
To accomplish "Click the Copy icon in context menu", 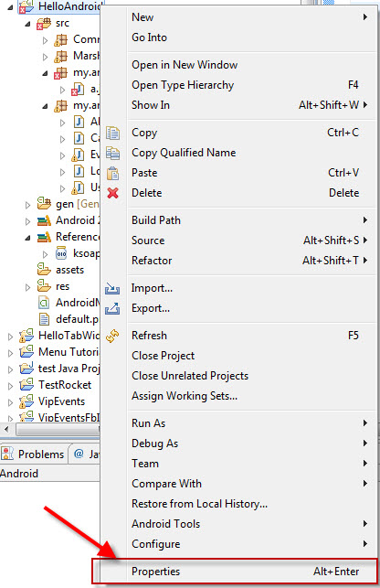I will coord(112,134).
